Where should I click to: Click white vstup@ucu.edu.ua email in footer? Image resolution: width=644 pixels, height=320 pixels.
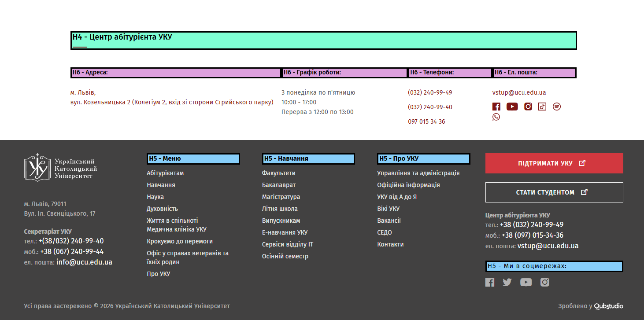[548, 246]
